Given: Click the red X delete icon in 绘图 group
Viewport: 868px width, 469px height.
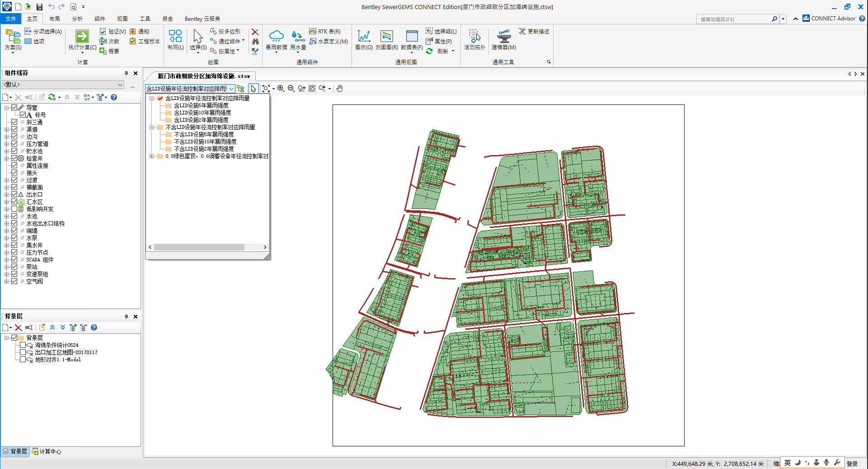Looking at the screenshot, I should (x=255, y=32).
